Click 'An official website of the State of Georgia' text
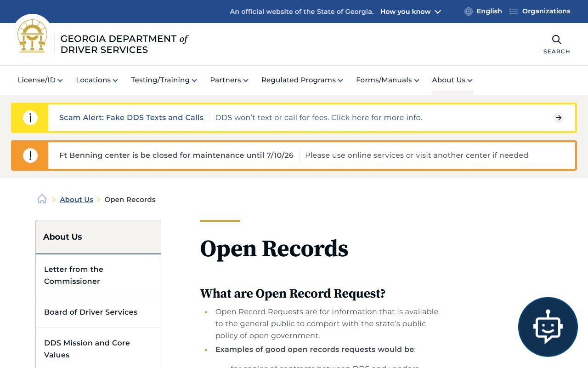This screenshot has height=368, width=588. [302, 11]
